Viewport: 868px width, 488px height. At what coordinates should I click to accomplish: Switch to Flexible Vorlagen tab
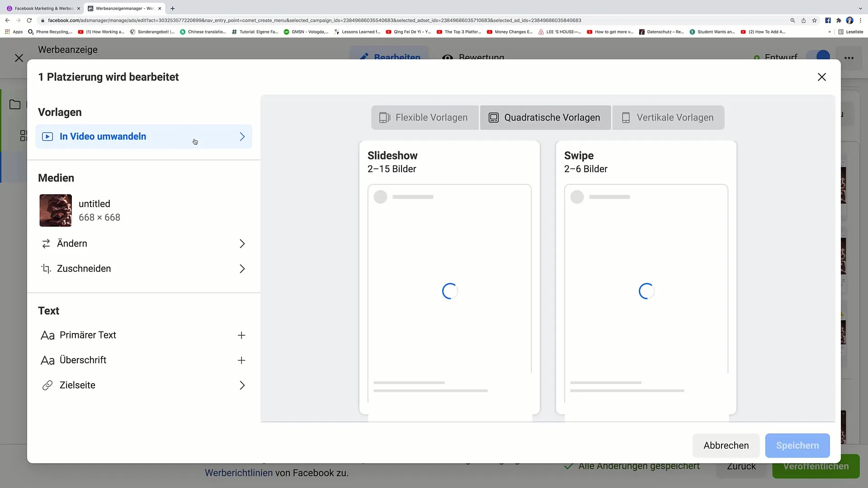(425, 117)
